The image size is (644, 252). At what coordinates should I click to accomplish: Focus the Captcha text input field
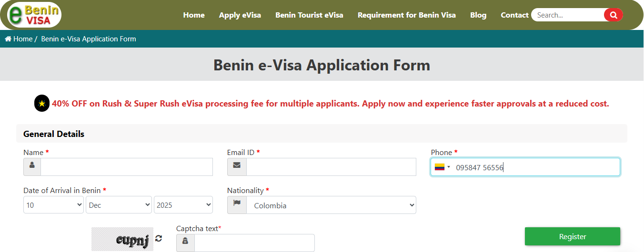pyautogui.click(x=254, y=243)
